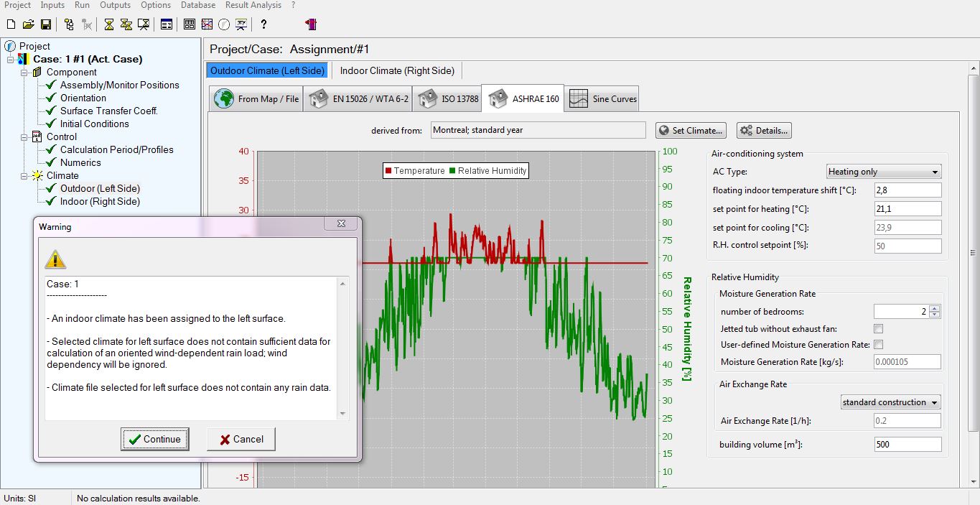
Task: Click the Set Climate... button
Action: tap(691, 131)
